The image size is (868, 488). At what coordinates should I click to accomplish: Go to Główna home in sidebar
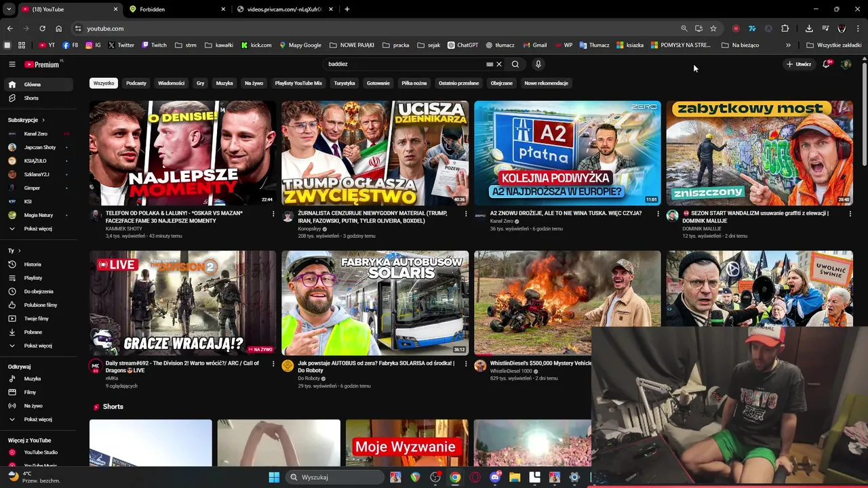38,85
